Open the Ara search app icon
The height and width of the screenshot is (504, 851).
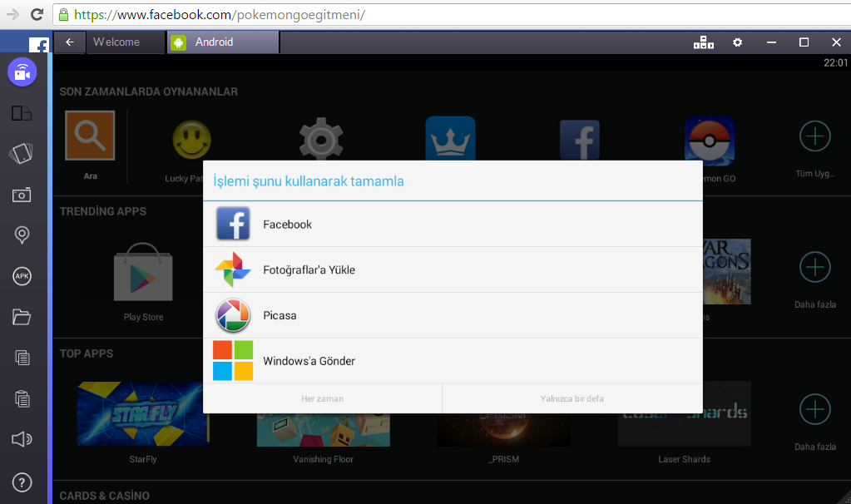coord(90,136)
